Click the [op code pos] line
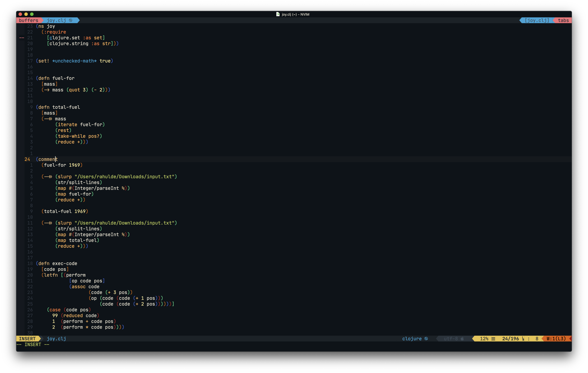 pos(87,281)
